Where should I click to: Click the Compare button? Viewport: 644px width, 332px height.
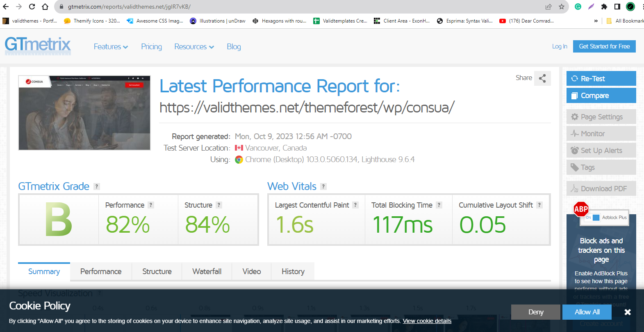coord(601,96)
